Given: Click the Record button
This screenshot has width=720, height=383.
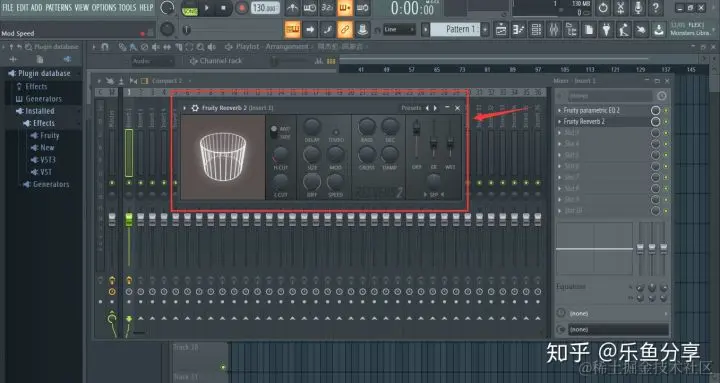Looking at the screenshot, I should pos(241,8).
